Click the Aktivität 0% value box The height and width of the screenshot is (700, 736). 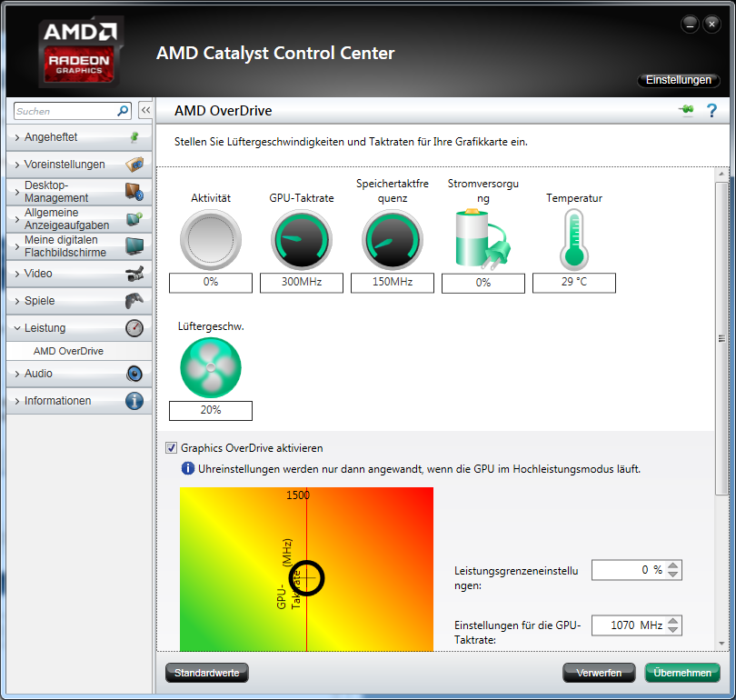(211, 282)
